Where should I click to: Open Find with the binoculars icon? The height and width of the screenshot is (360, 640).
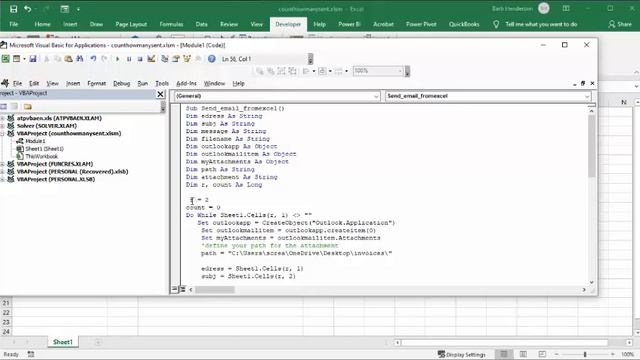point(80,59)
